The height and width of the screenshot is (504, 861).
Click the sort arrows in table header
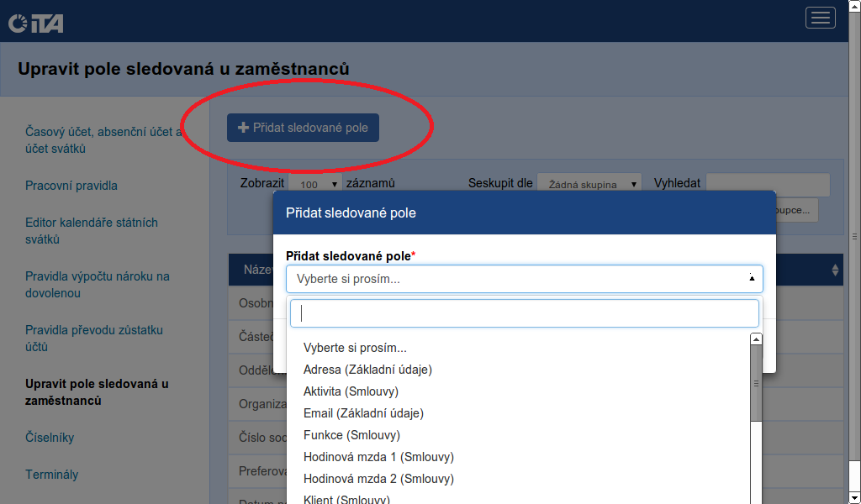point(835,270)
